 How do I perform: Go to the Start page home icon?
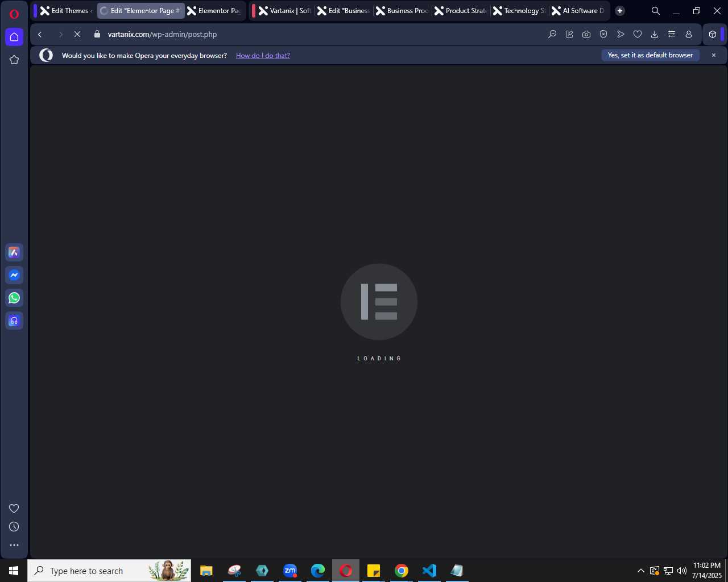(14, 37)
